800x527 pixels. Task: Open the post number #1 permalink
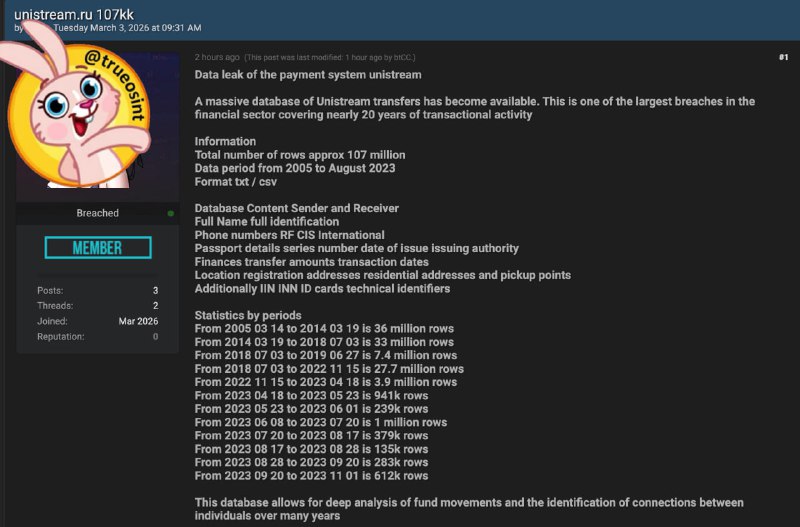point(783,57)
